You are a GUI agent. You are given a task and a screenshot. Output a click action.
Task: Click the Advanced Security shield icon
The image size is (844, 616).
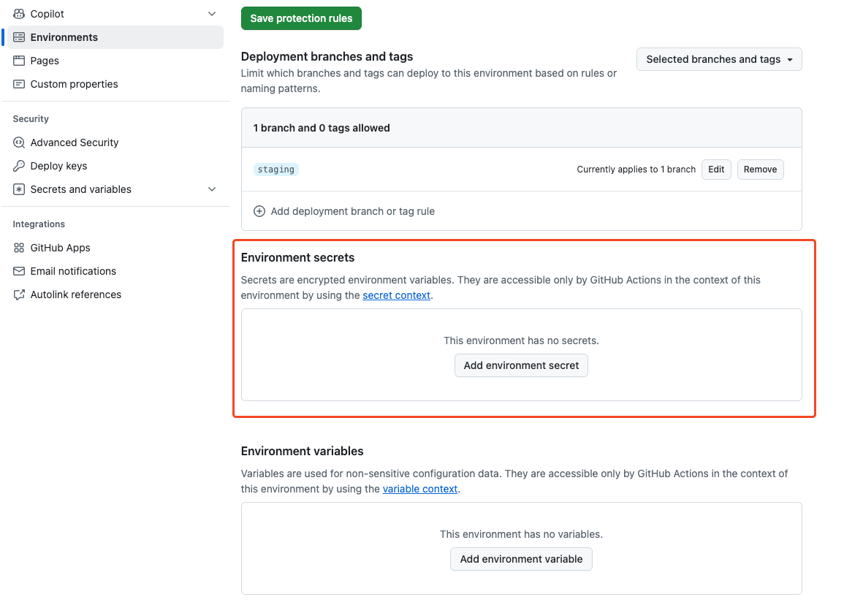[19, 142]
